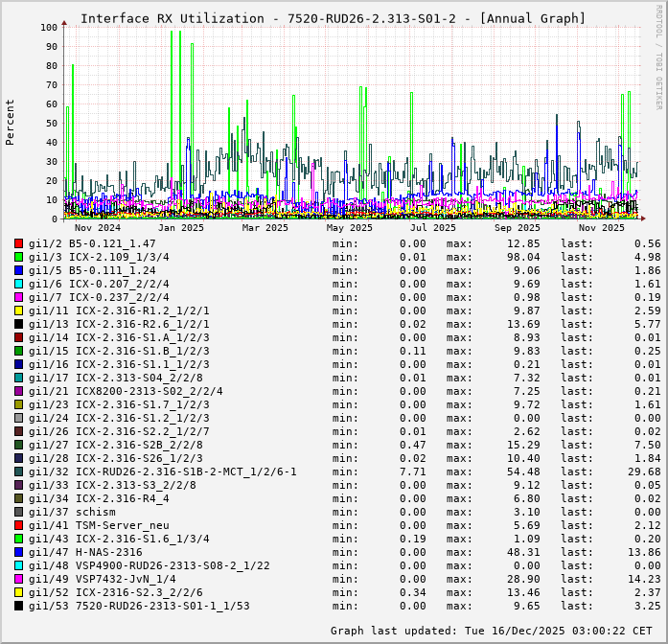Select legend label gi1/21 ICX8200-2313-S02_2/2/4

(126, 391)
